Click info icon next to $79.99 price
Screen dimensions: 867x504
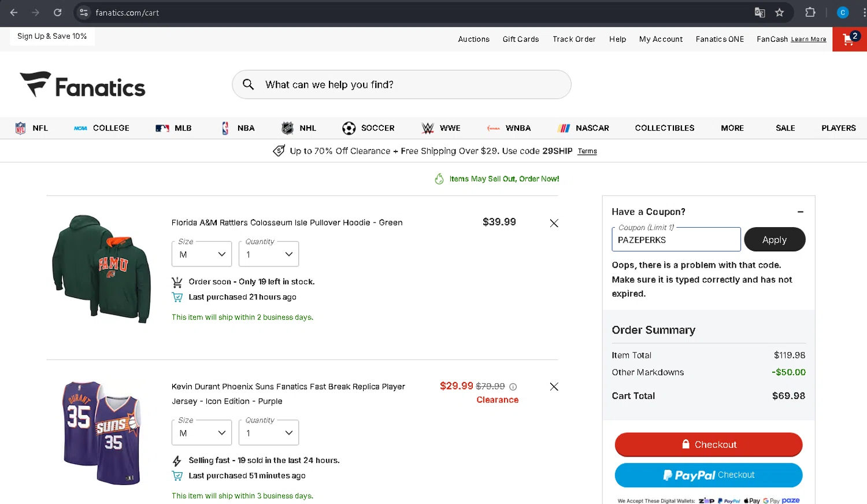coord(513,387)
